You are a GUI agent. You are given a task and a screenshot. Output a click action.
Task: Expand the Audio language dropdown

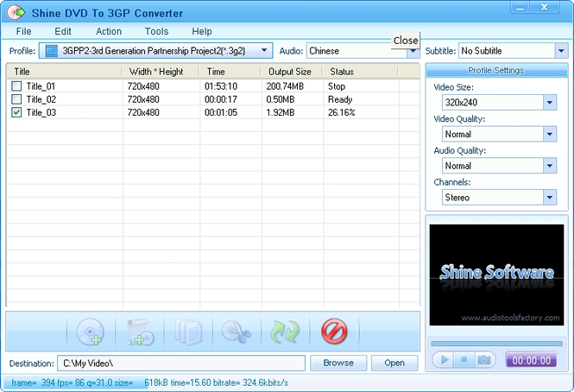413,52
